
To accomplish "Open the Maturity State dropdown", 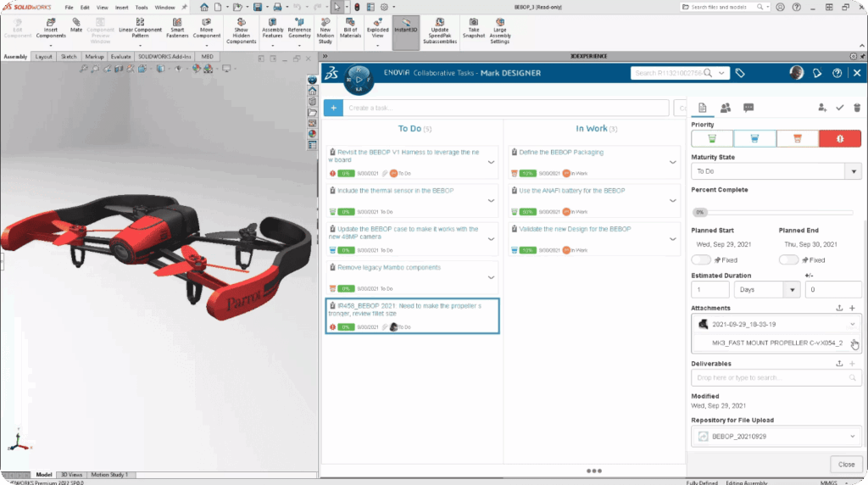I will pyautogui.click(x=776, y=170).
